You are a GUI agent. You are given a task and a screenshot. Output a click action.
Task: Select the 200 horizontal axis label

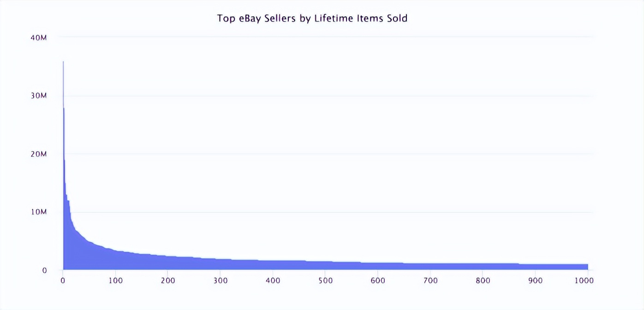[x=168, y=280]
